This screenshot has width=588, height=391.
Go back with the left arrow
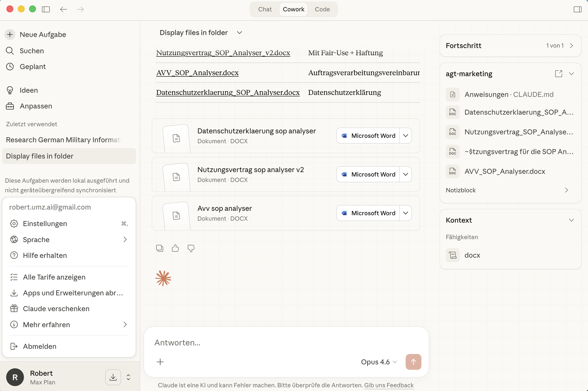[64, 9]
